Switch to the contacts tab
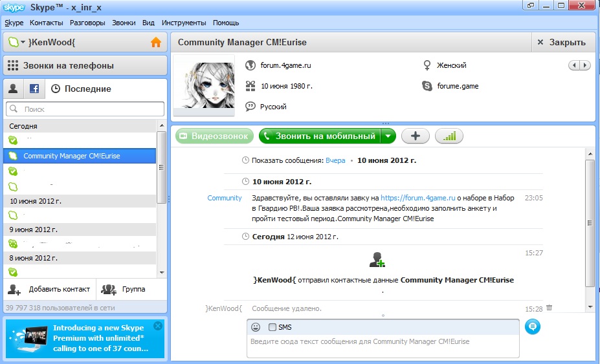The height and width of the screenshot is (364, 600). point(13,89)
